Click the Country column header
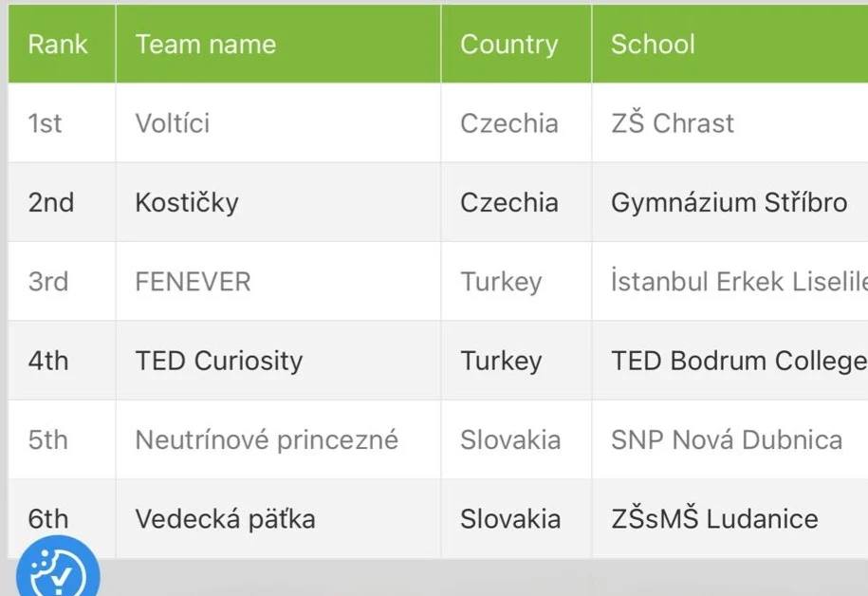This screenshot has height=596, width=868. point(508,45)
